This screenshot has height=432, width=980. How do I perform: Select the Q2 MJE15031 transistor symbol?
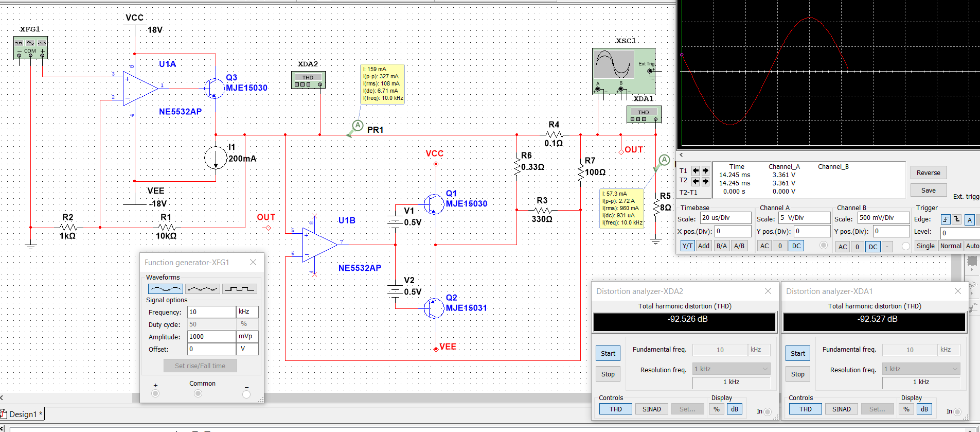point(434,308)
